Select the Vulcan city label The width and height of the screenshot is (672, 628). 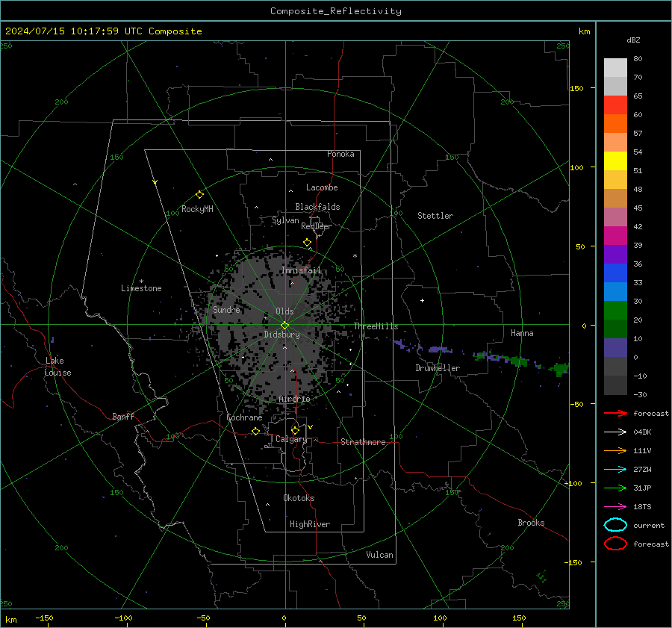(380, 555)
